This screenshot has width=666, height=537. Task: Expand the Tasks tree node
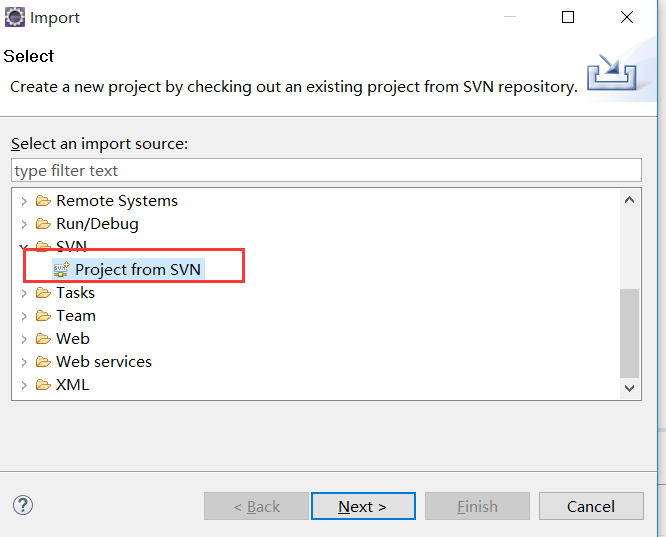pos(24,293)
